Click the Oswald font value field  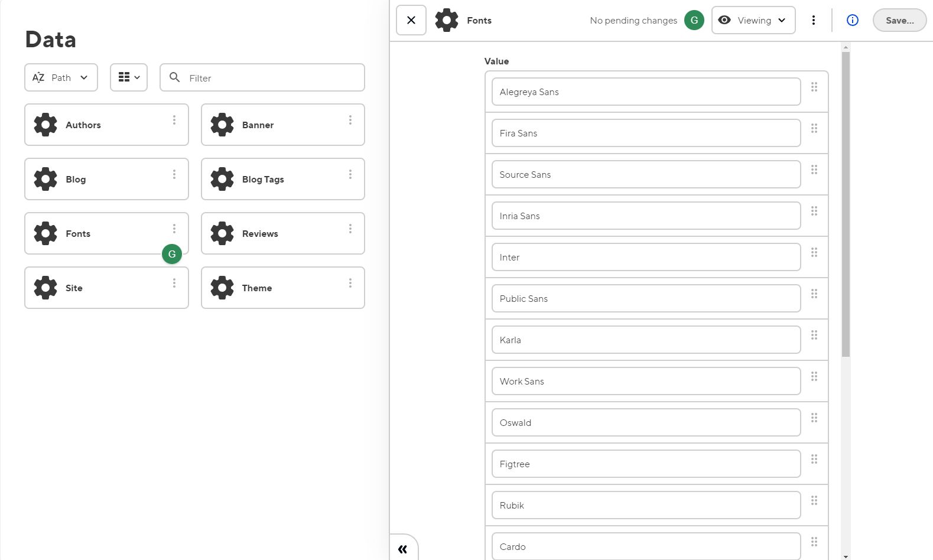tap(646, 422)
